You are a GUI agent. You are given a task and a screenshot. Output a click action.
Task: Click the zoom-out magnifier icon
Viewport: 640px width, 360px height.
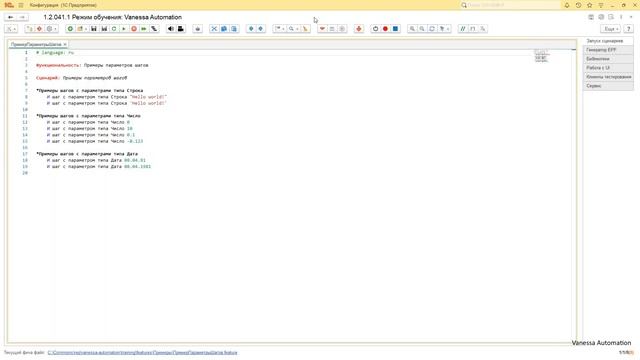(x=422, y=29)
